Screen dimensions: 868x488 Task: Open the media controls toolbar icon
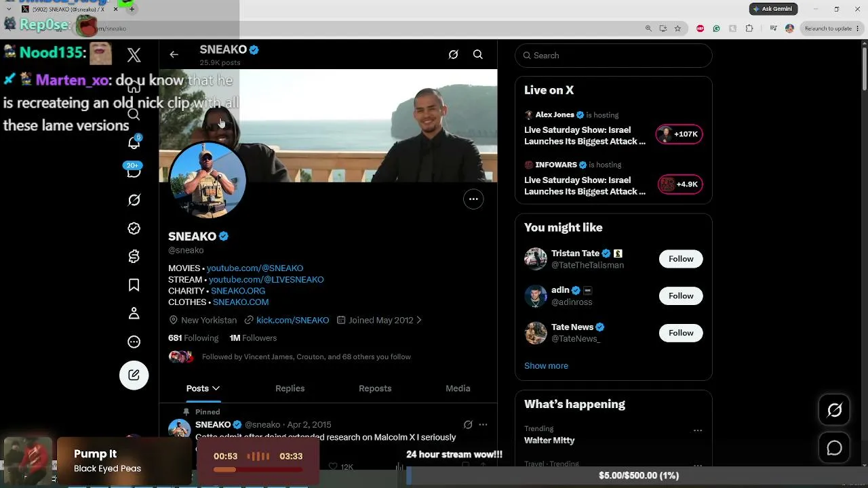(773, 28)
